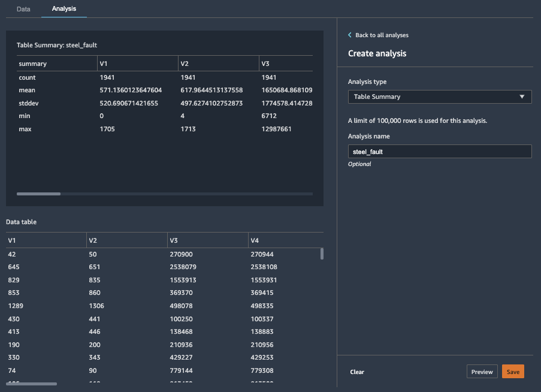The width and height of the screenshot is (541, 392).
Task: Open the Analysis type dropdown
Action: pyautogui.click(x=440, y=97)
